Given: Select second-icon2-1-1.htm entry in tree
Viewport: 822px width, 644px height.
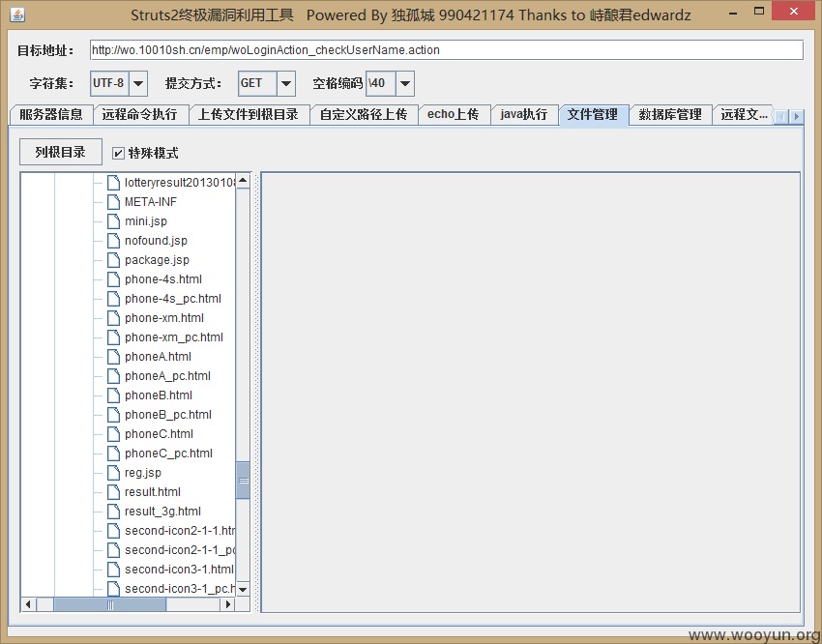Looking at the screenshot, I should click(x=180, y=531).
